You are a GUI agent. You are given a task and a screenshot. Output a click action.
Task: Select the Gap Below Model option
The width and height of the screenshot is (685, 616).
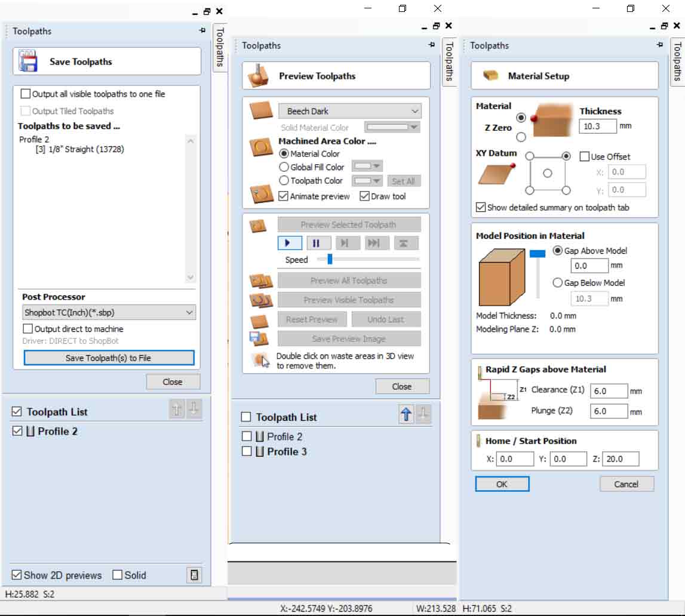tap(557, 282)
